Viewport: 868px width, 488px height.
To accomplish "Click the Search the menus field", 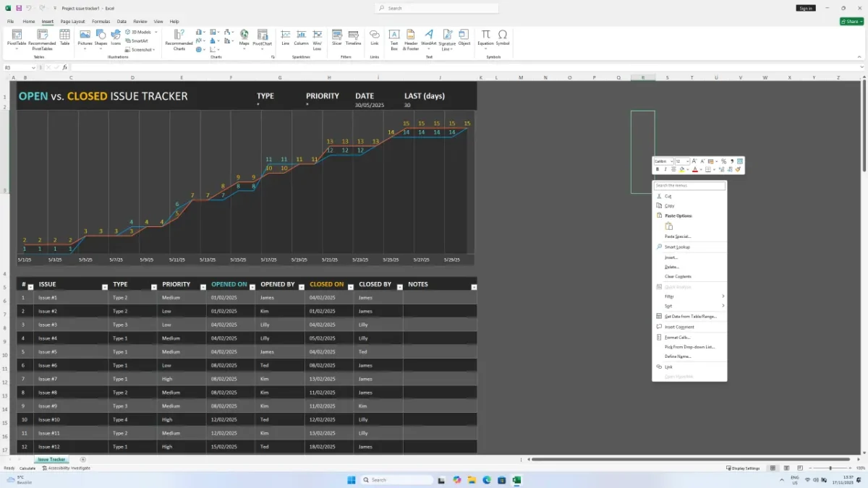I will tap(689, 186).
